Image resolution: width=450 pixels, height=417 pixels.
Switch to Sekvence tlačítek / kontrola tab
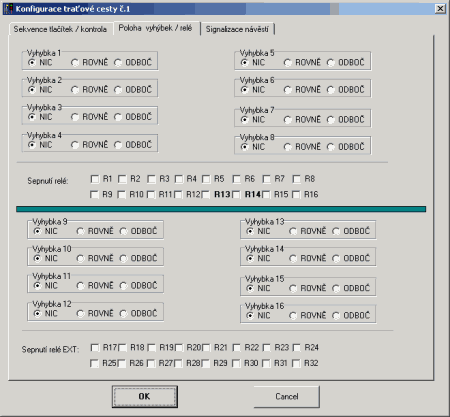[60, 29]
